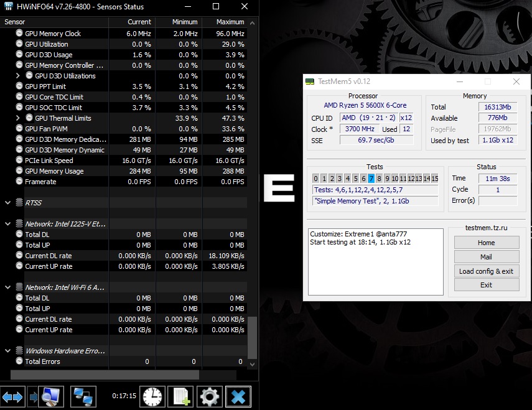Click test number 7 box in TestMem5

(x=371, y=179)
